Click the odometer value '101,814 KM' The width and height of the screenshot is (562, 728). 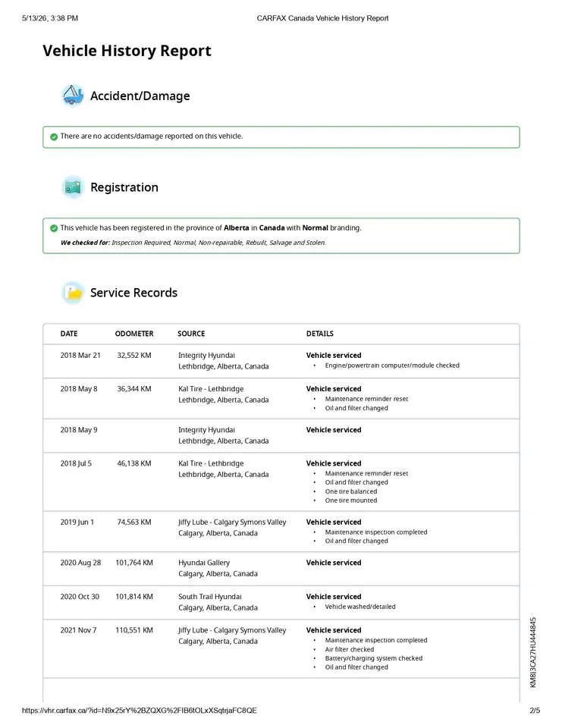pyautogui.click(x=133, y=597)
